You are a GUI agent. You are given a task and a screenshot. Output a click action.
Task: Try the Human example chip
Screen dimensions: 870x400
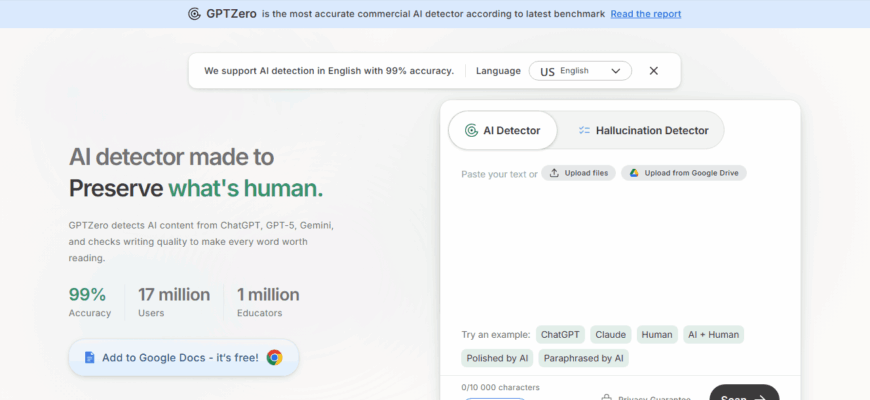[657, 335]
